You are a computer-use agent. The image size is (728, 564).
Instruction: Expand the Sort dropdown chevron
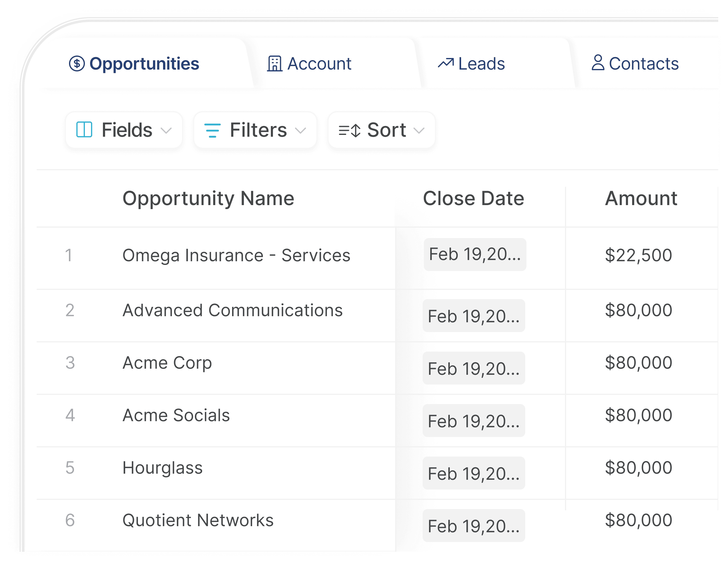[x=419, y=131]
